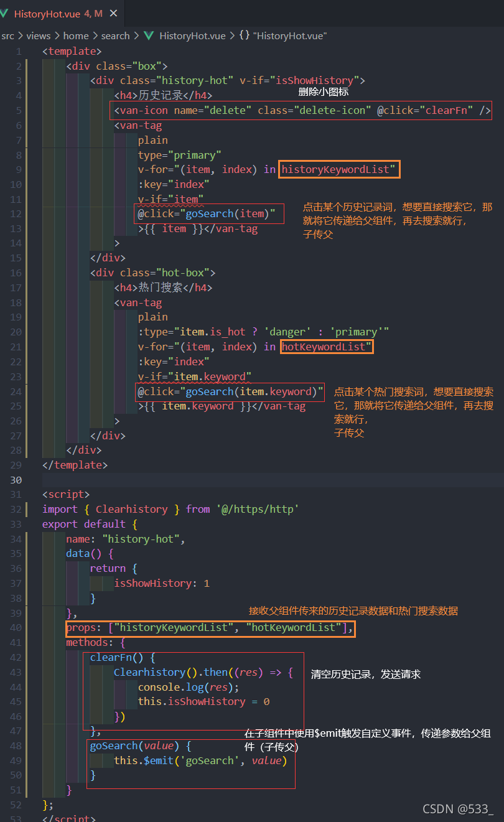Open the src breadcrumb segment
The width and height of the screenshot is (504, 822).
tap(7, 36)
